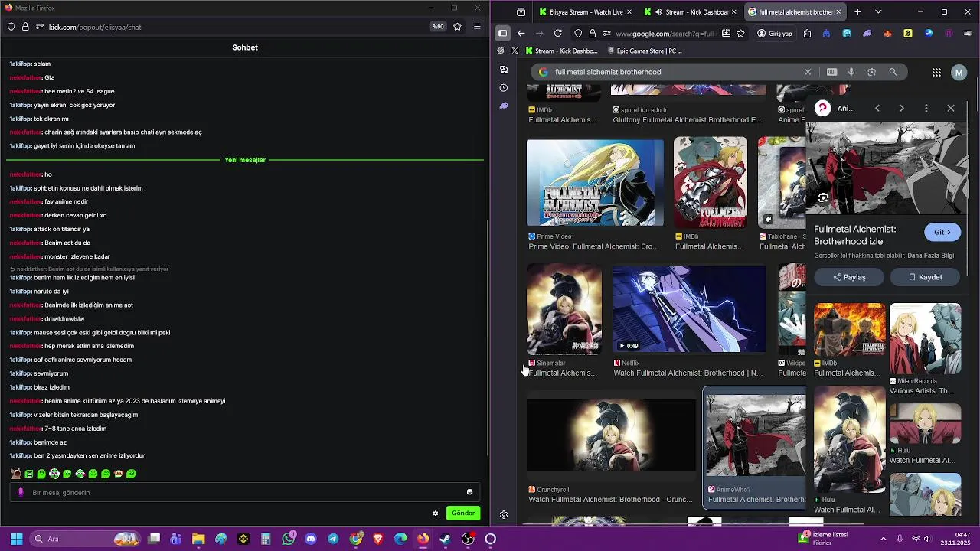The height and width of the screenshot is (551, 980).
Task: Expand the list-all-tabs dropdown arrow
Action: coord(878,12)
